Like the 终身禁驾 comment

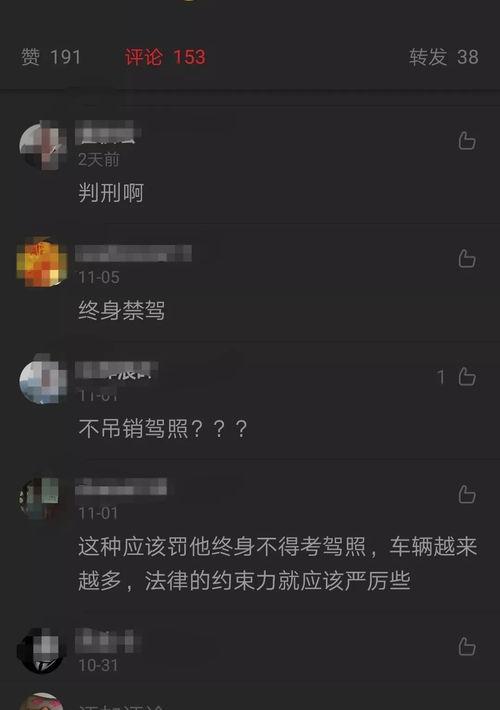pos(467,259)
